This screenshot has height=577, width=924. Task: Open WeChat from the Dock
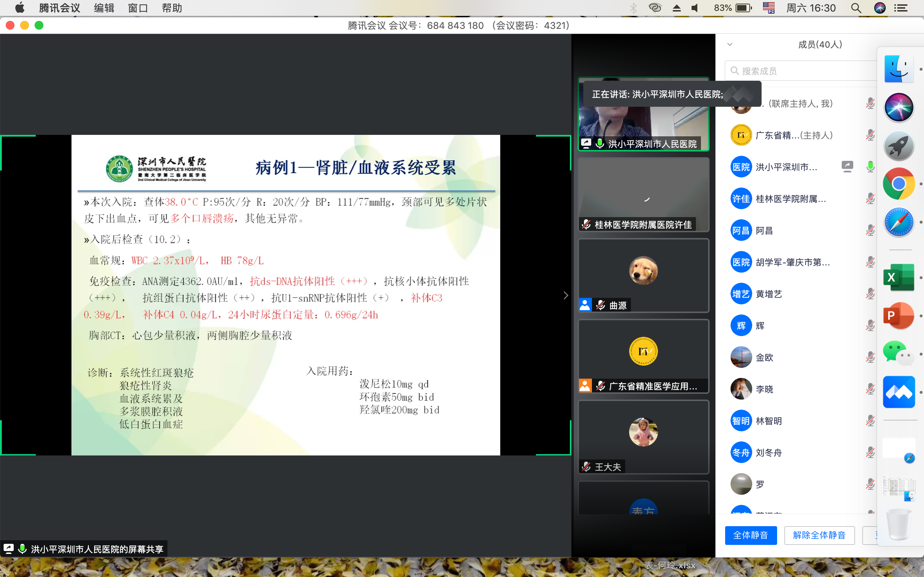(x=899, y=353)
